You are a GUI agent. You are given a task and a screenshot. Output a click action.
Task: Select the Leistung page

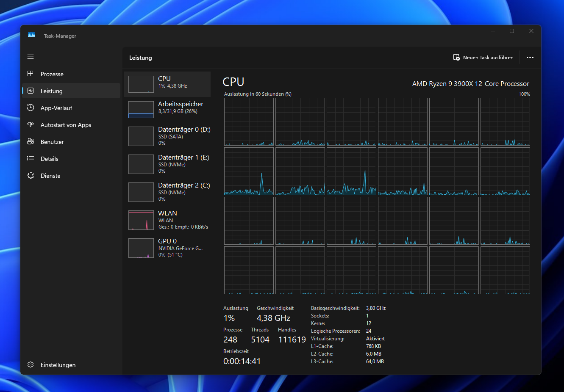71,91
